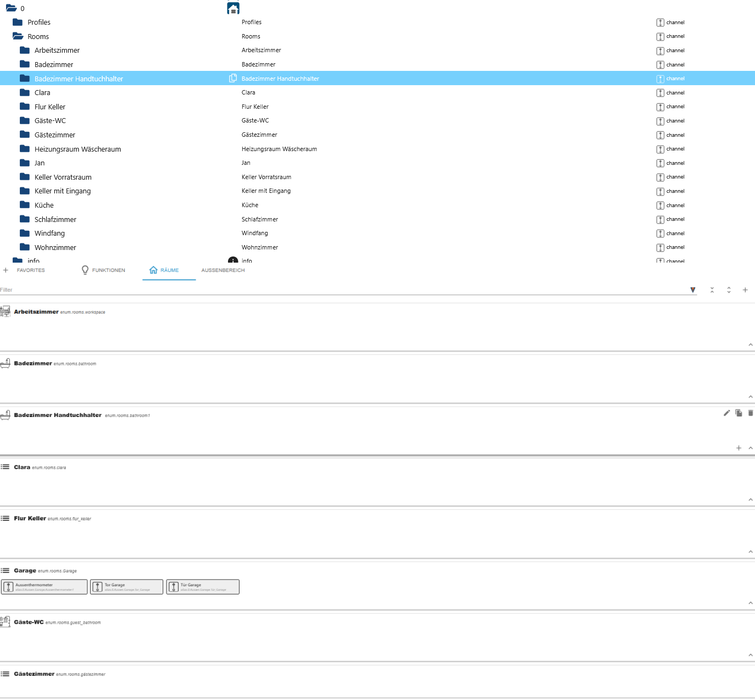Click 'Jan' in the name column

pos(246,163)
